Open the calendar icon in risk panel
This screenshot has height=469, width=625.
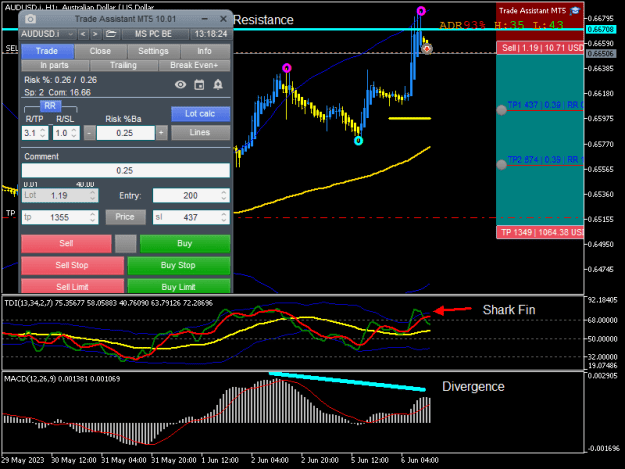point(199,84)
